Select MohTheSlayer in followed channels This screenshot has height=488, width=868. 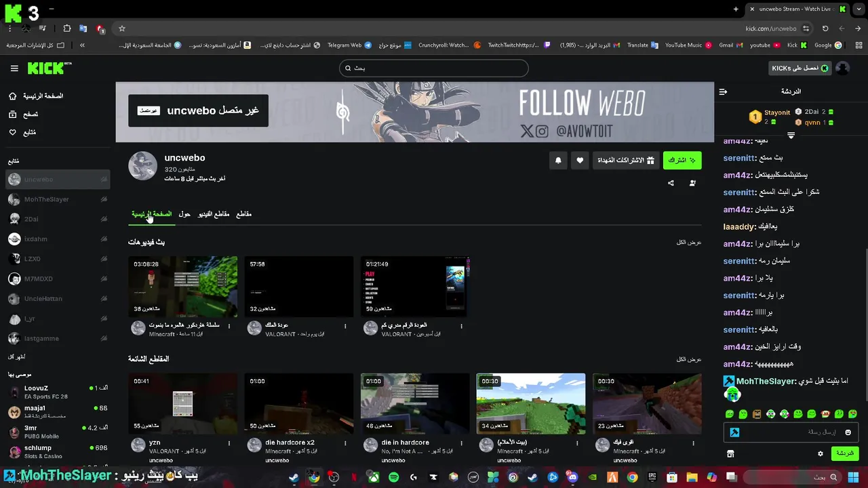pyautogui.click(x=58, y=199)
